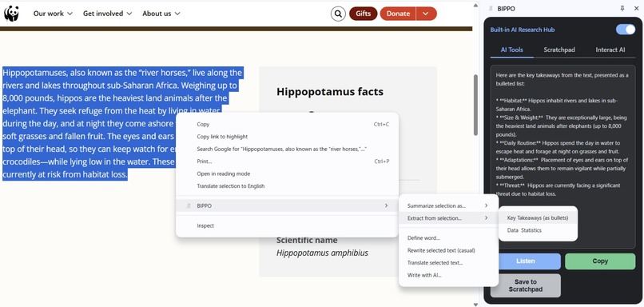Expand the Our work menu

click(x=53, y=14)
